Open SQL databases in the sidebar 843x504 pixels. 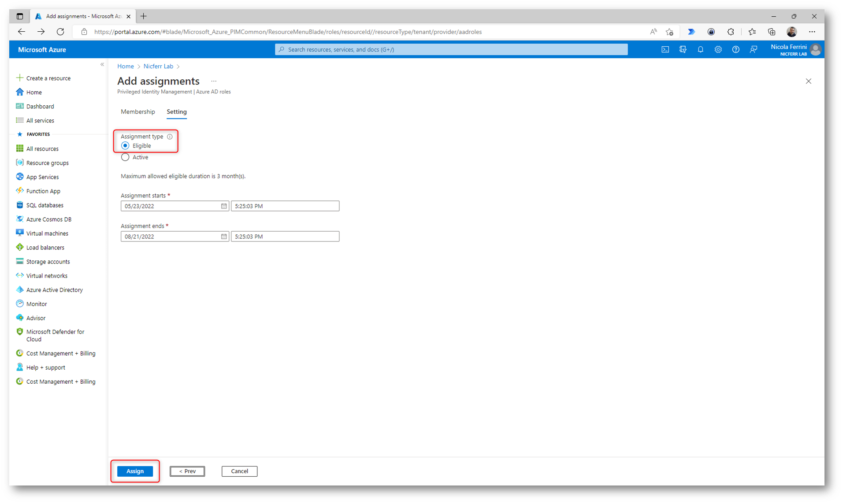tap(45, 205)
